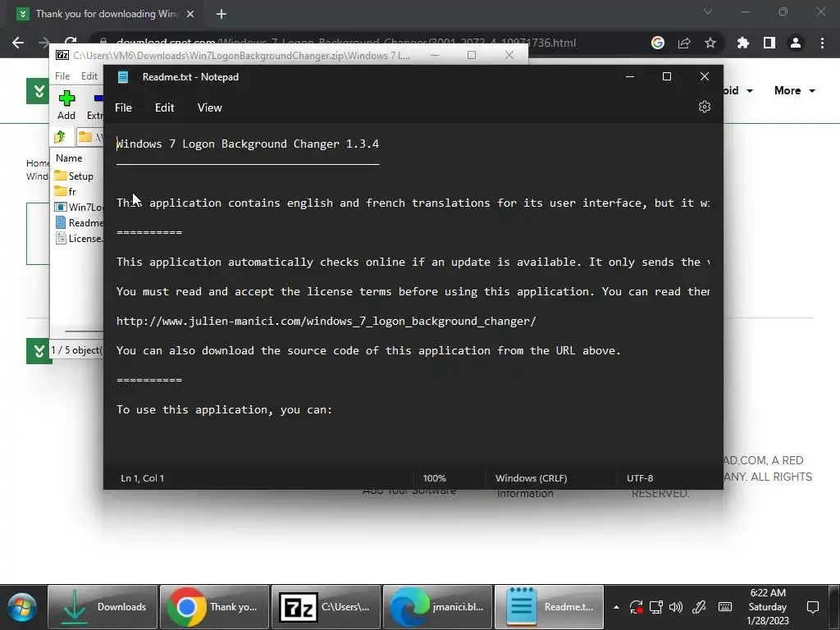Screen dimensions: 840x630
Task: Open the File menu in 7-Zip window
Action: click(62, 76)
